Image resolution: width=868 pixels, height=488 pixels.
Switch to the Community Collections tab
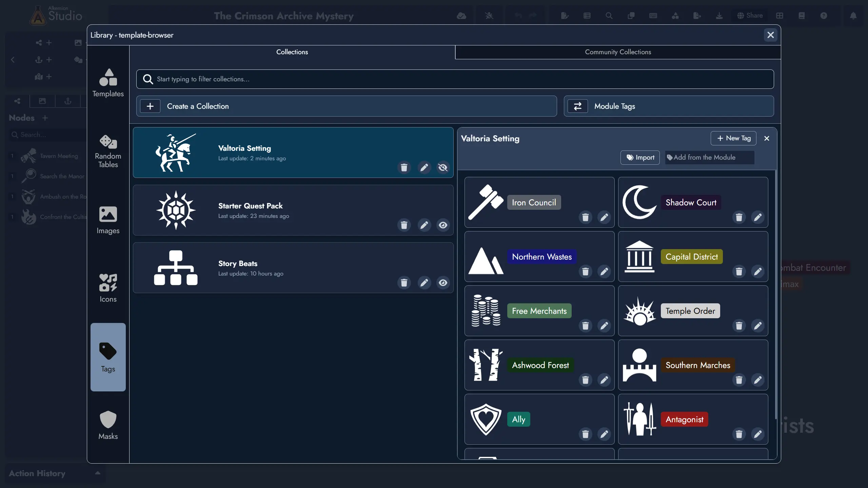(617, 52)
